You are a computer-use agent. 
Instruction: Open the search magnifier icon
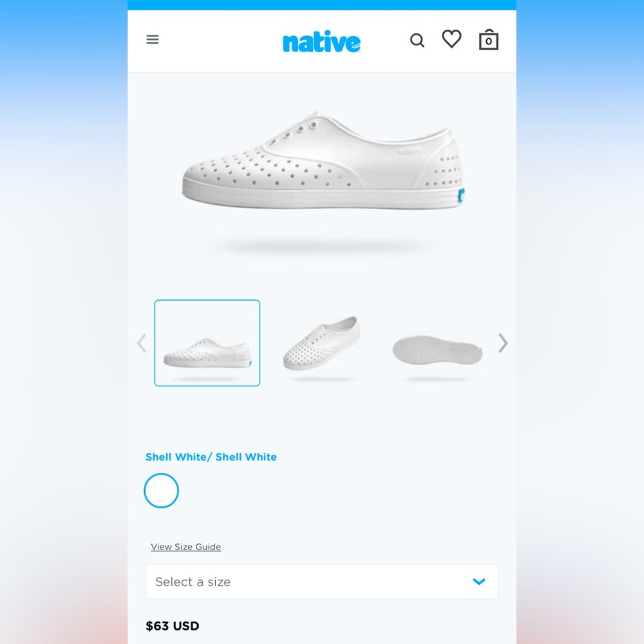(x=417, y=40)
